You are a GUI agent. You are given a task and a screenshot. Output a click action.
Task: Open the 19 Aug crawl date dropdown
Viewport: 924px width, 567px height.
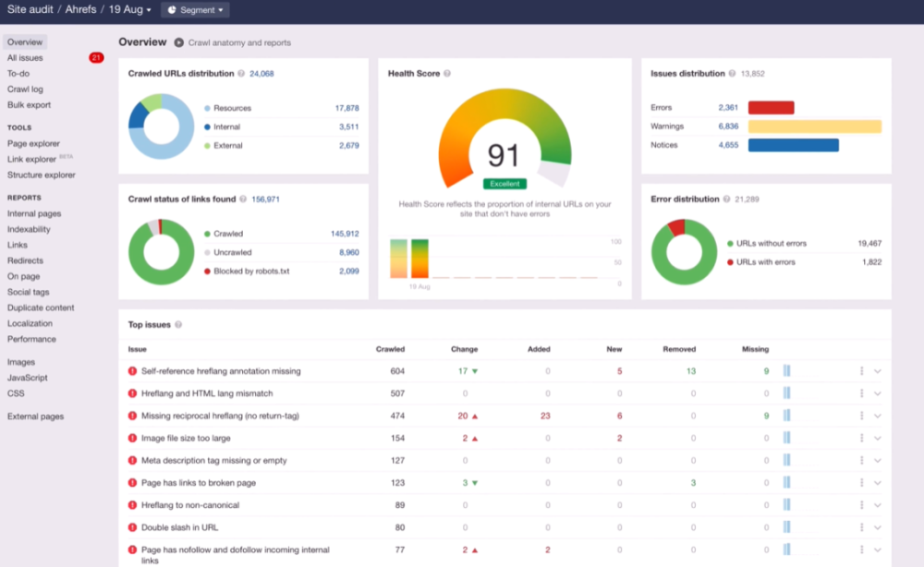130,10
